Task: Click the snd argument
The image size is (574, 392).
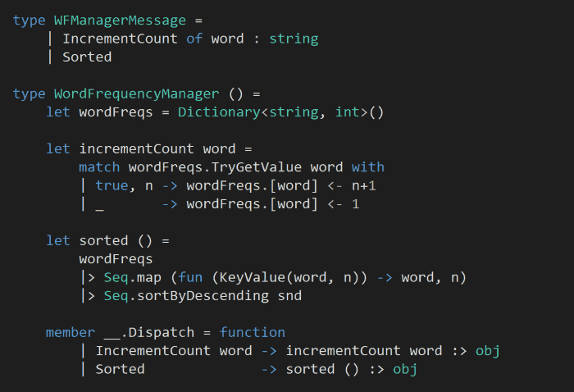Action: [x=289, y=296]
